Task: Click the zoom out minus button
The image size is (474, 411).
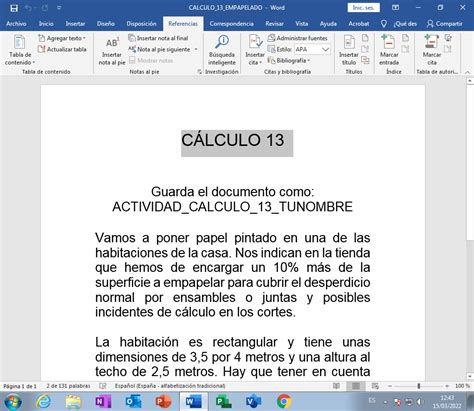Action: click(x=390, y=386)
